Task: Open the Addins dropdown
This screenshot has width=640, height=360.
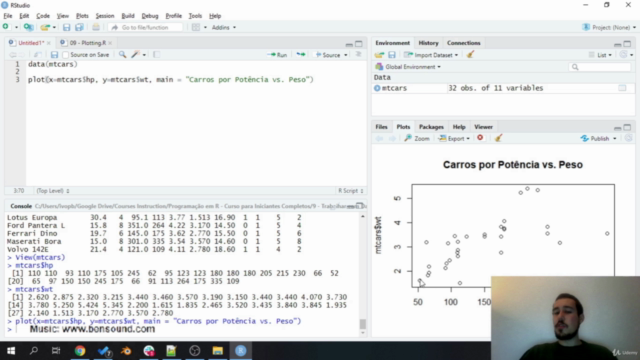Action: click(x=224, y=27)
